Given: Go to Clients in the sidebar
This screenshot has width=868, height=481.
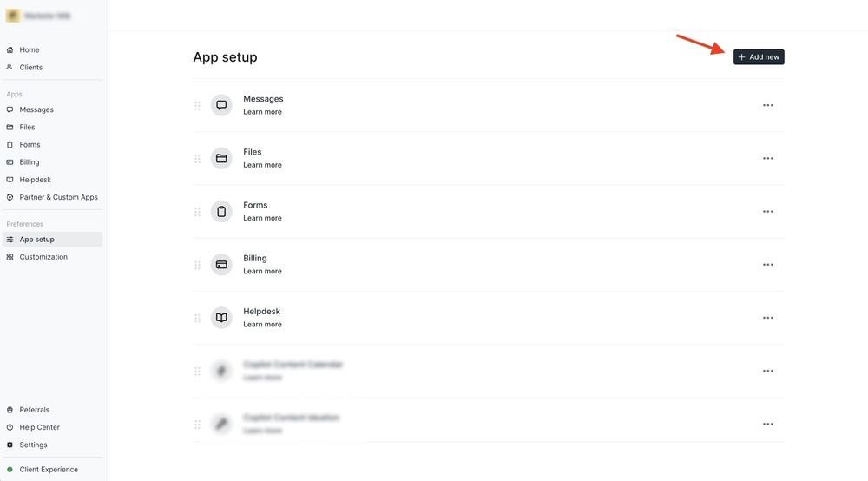Looking at the screenshot, I should coord(31,67).
